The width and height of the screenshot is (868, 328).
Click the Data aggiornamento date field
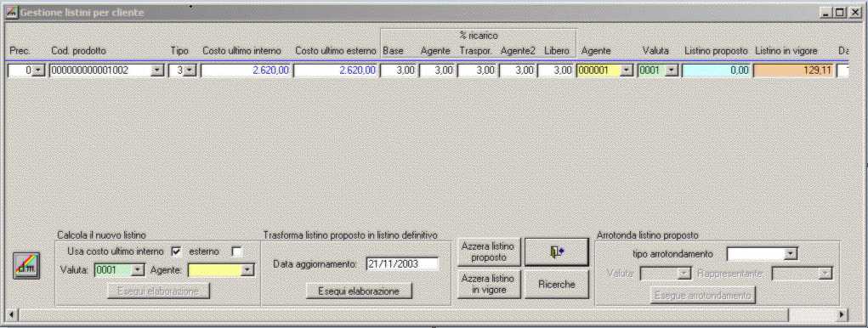[402, 264]
